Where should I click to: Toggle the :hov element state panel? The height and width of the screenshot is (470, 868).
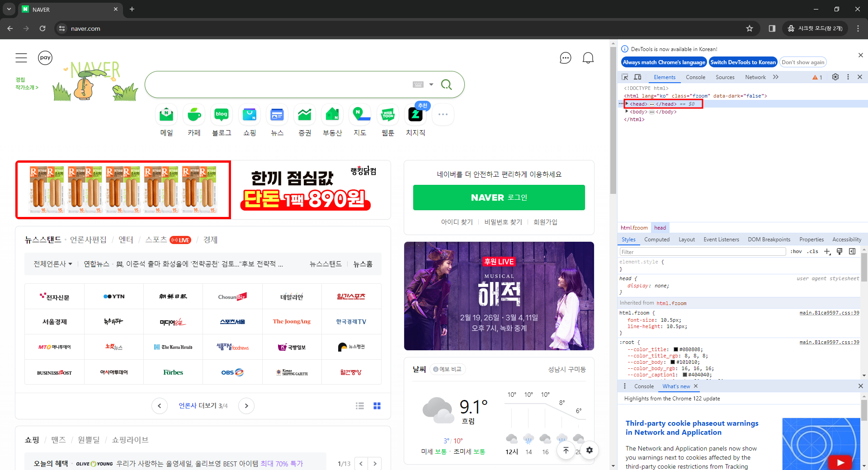(x=796, y=252)
